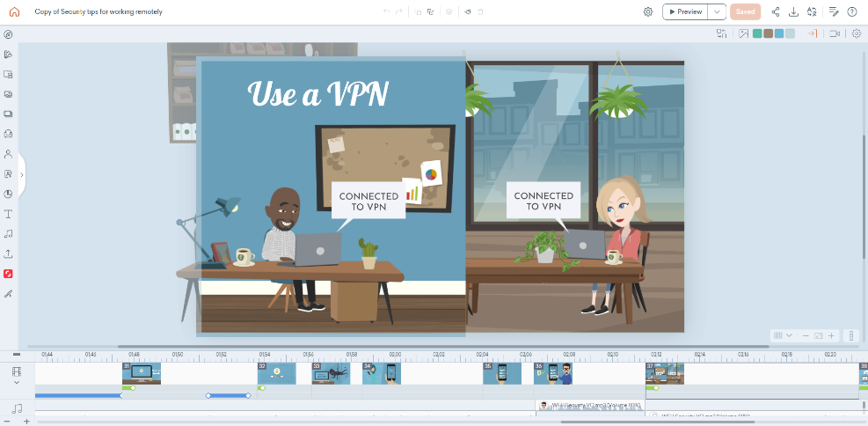Open the camera icon on stage toolbar
This screenshot has width=868, height=426.
835,33
